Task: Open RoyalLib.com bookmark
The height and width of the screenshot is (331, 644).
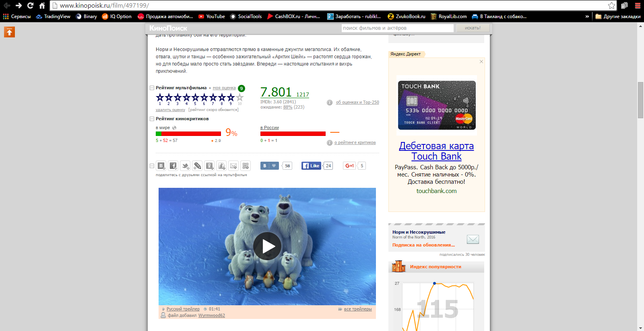Action: click(x=449, y=16)
